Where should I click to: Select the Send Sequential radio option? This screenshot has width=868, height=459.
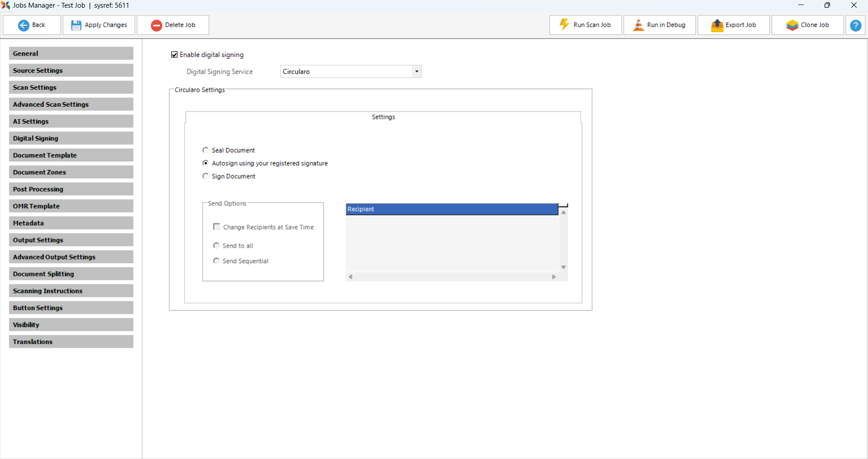tap(216, 261)
